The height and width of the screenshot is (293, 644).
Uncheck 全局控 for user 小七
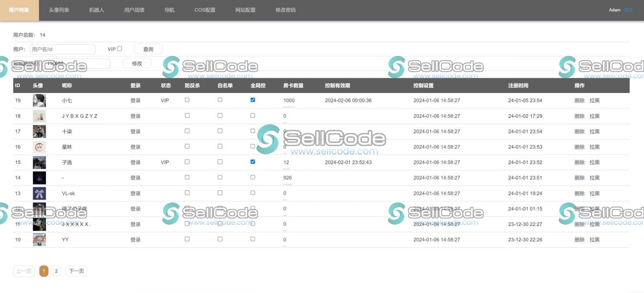pyautogui.click(x=252, y=100)
